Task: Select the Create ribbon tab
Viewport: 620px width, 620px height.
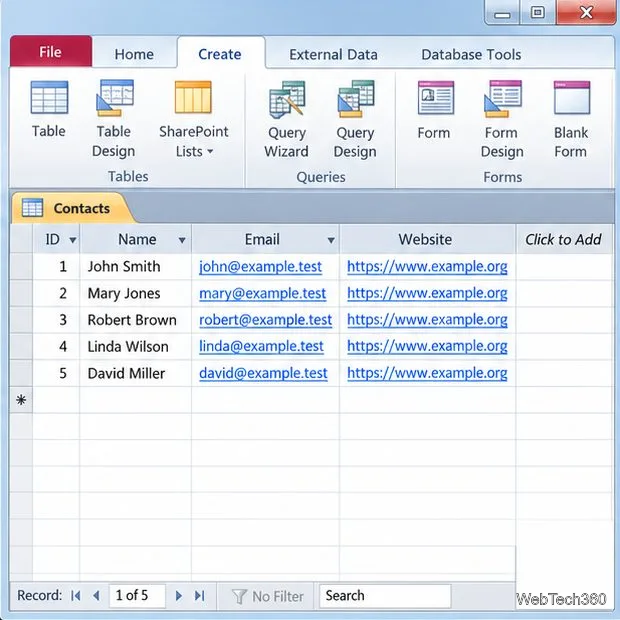Action: tap(220, 54)
